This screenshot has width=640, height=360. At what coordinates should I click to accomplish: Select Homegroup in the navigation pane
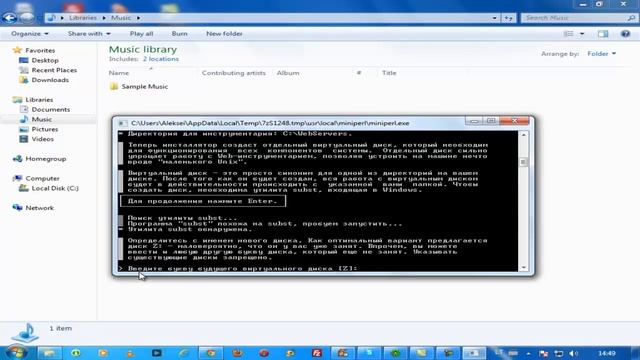pos(46,158)
